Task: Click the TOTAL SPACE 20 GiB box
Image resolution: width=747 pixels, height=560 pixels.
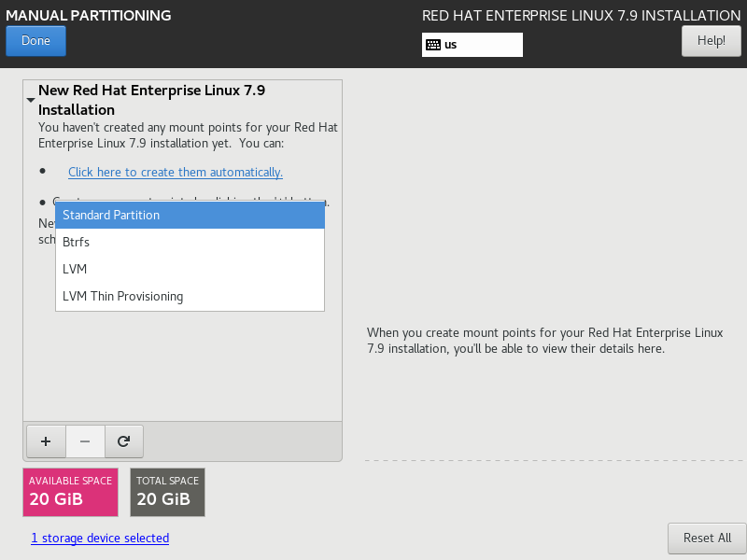Action: [x=168, y=493]
